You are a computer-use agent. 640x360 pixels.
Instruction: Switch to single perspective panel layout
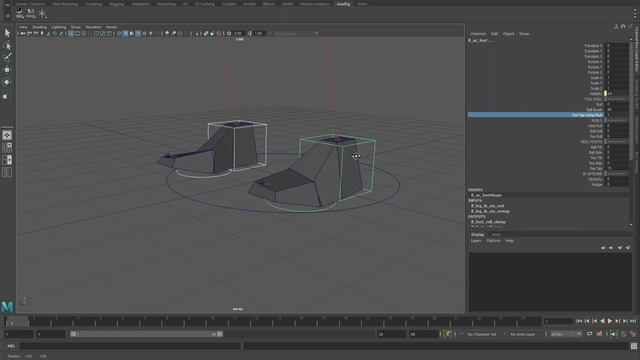click(7, 135)
